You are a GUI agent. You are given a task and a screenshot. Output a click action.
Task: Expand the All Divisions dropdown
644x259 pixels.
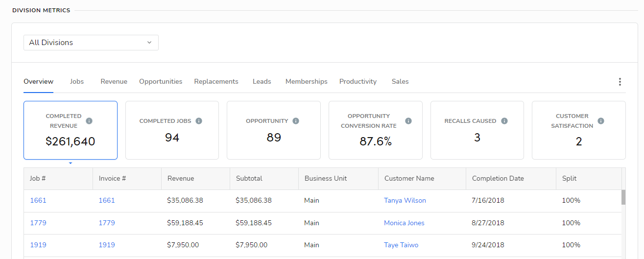click(x=91, y=43)
